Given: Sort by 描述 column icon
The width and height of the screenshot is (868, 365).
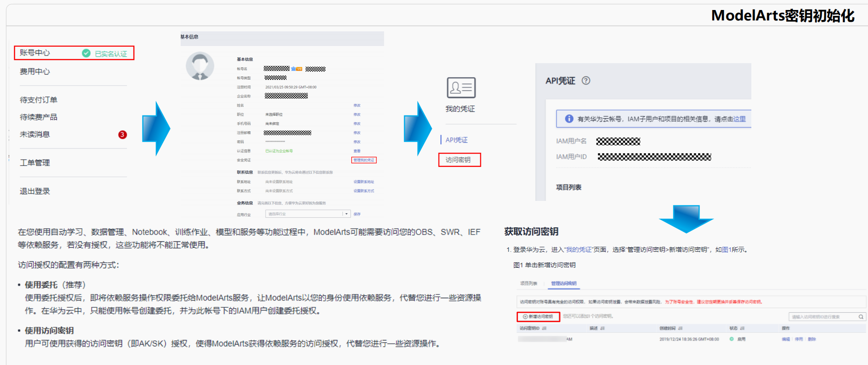Looking at the screenshot, I should point(602,328).
